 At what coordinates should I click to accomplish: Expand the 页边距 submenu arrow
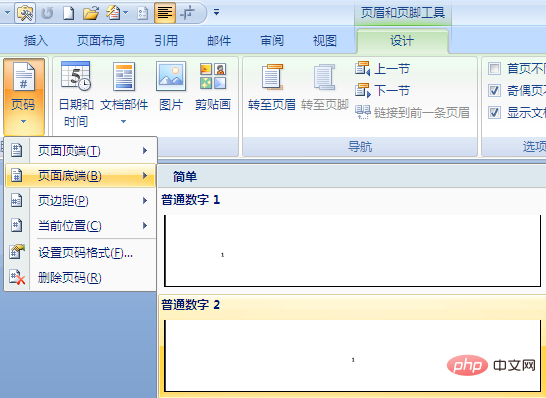click(145, 201)
